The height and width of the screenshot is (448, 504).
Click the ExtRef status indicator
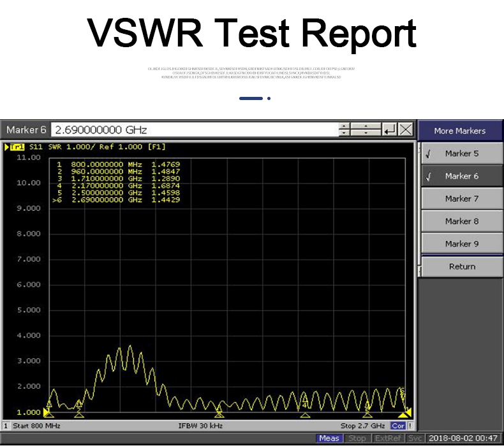click(x=388, y=438)
